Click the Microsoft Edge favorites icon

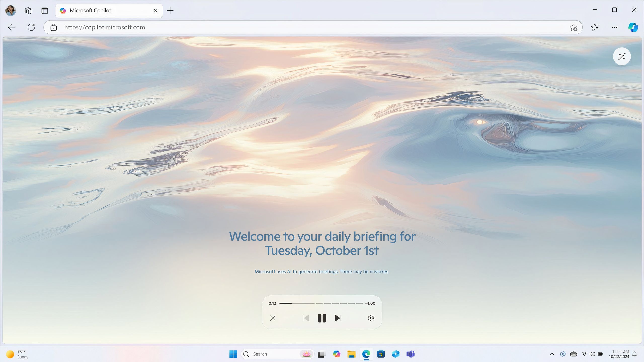[595, 27]
